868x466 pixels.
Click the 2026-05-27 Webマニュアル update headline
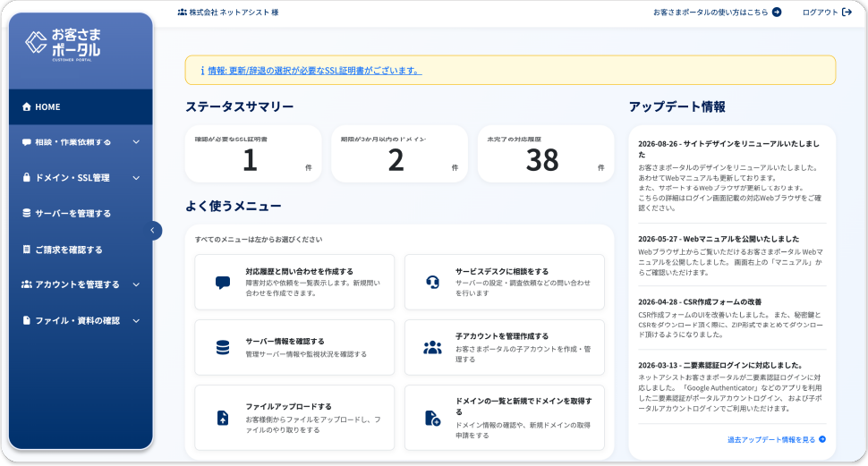tap(719, 239)
